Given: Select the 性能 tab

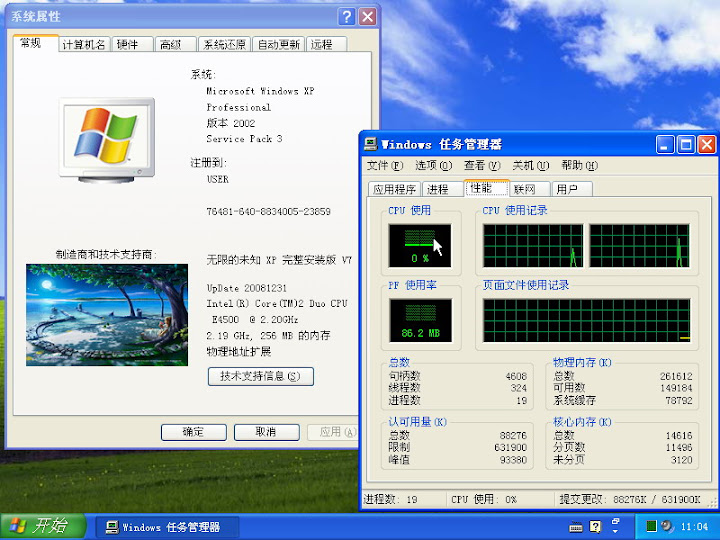Looking at the screenshot, I should pos(487,188).
